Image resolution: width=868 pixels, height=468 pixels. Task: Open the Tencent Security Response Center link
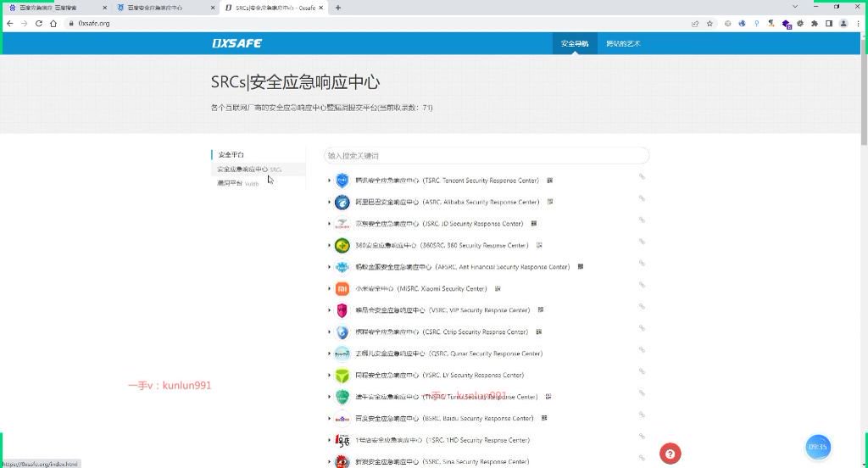tap(447, 181)
